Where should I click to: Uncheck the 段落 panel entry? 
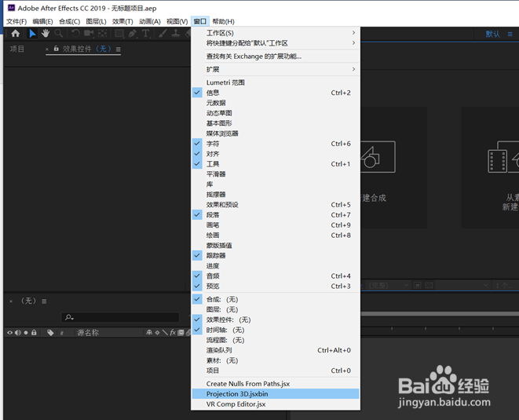tap(275, 215)
